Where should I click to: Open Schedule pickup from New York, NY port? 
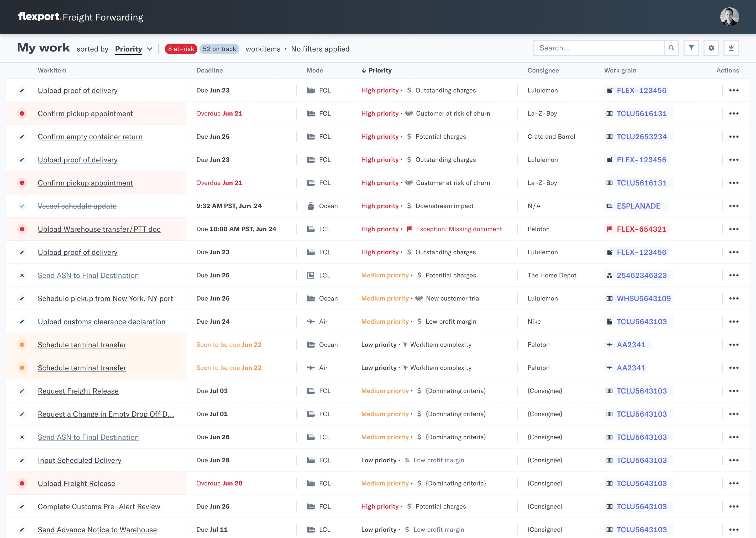click(x=105, y=298)
